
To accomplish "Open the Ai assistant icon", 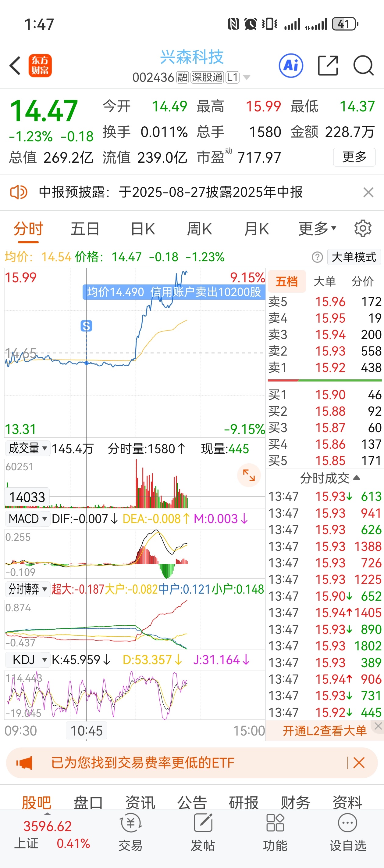I will tap(291, 65).
